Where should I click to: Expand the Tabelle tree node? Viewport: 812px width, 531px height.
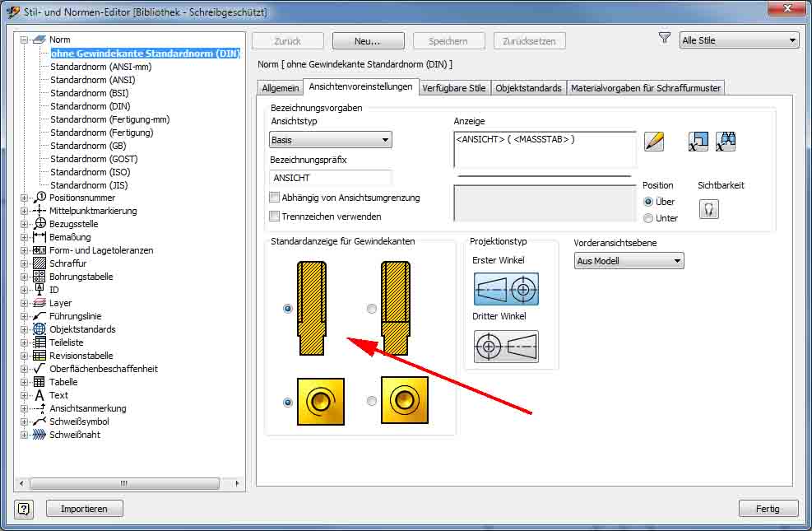point(24,382)
